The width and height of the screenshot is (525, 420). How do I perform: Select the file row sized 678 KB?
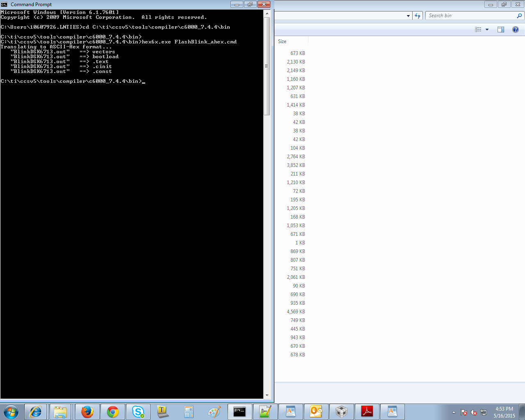[x=297, y=355]
